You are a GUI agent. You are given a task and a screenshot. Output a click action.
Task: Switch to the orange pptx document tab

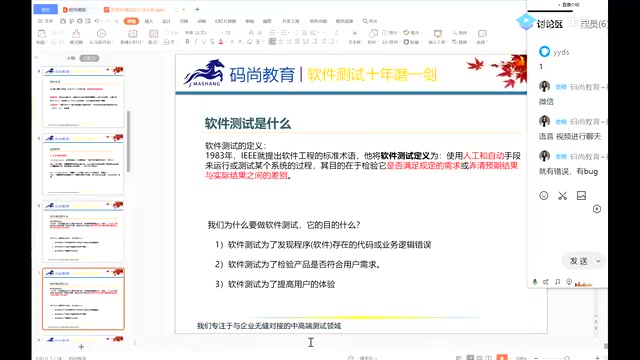[135, 9]
